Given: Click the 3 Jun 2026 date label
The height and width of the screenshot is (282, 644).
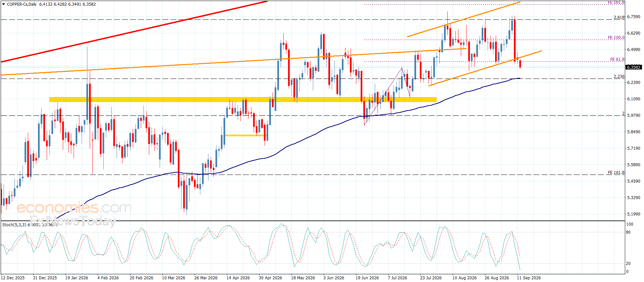Looking at the screenshot, I should tap(334, 278).
